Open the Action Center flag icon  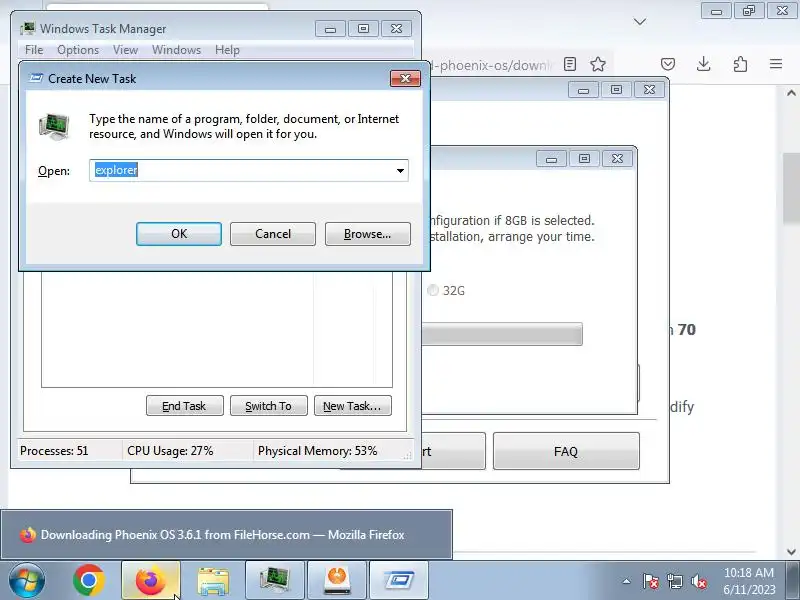[x=650, y=581]
